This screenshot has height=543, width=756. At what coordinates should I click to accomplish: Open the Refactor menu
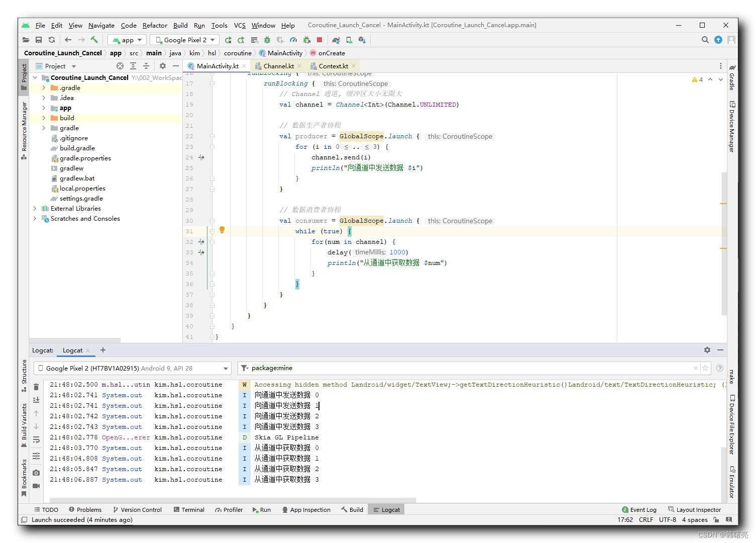[155, 25]
